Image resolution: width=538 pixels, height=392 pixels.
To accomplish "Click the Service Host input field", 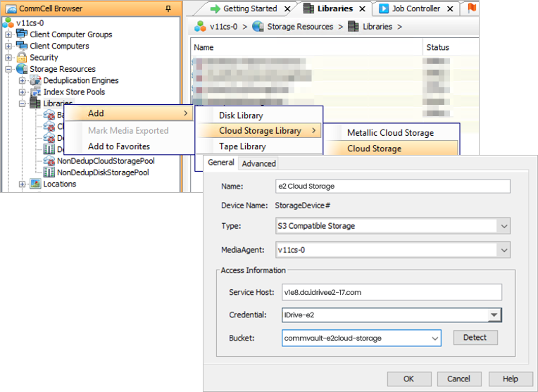I will (x=392, y=292).
